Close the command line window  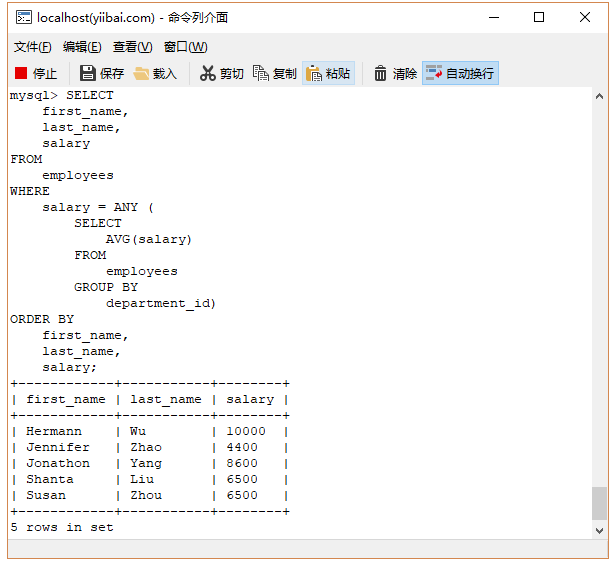pos(585,17)
